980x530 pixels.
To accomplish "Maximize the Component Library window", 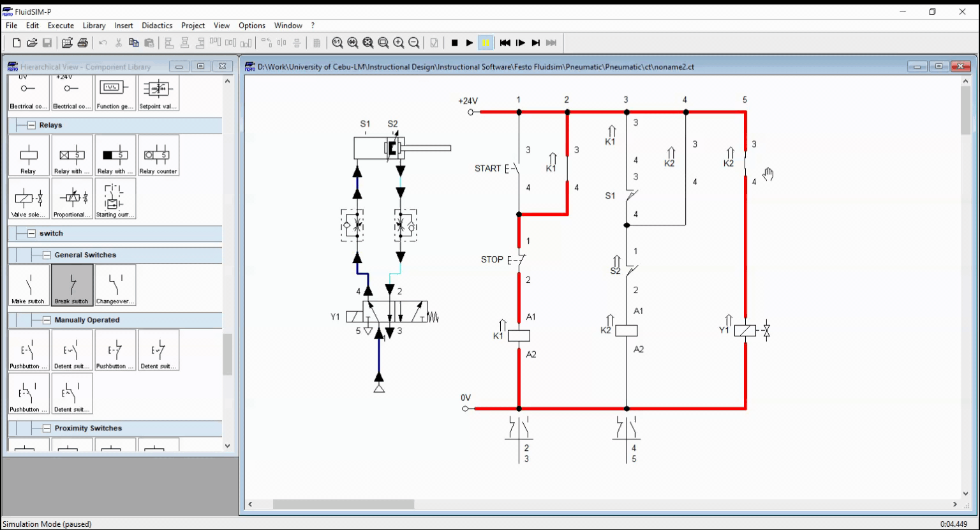I will click(200, 66).
